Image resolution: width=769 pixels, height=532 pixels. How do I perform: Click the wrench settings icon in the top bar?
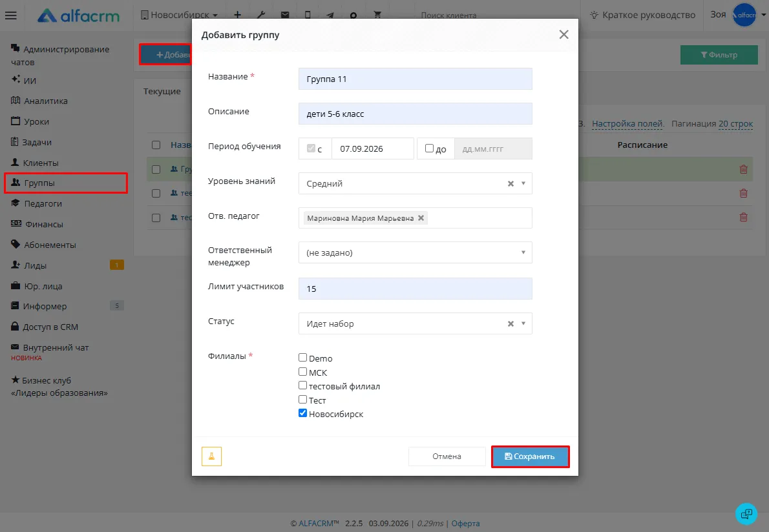pos(261,15)
